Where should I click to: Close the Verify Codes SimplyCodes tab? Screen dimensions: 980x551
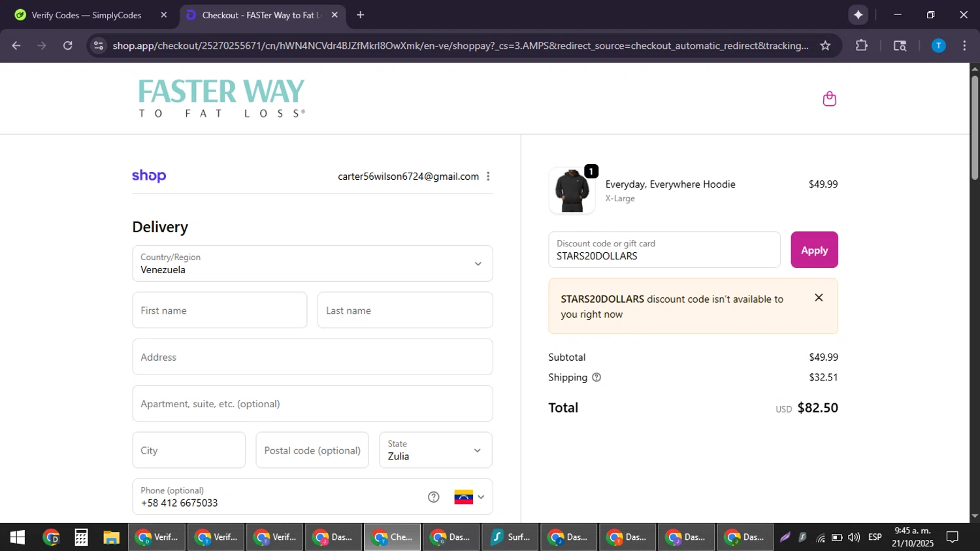pos(164,14)
